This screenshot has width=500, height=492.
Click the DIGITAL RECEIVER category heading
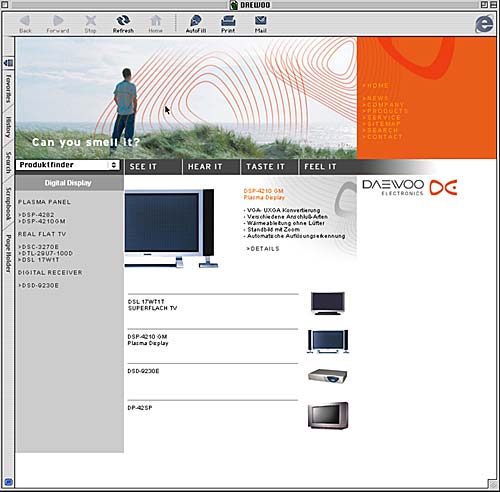click(x=50, y=272)
